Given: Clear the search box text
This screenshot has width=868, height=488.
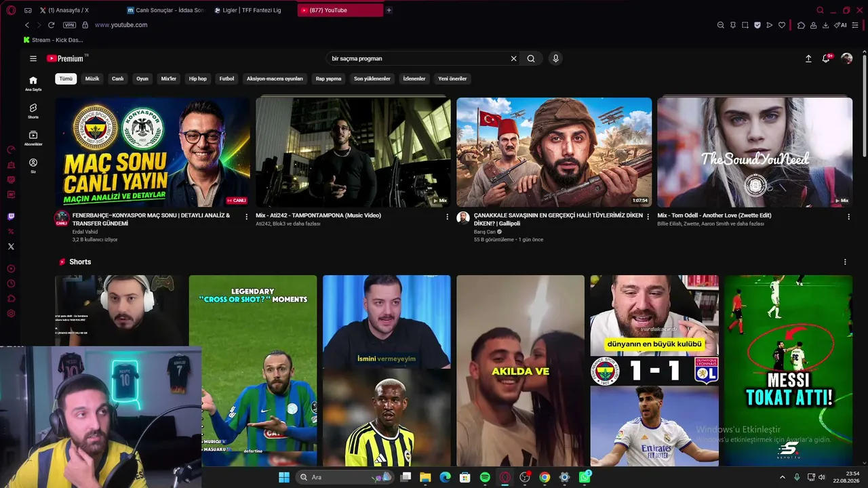Looking at the screenshot, I should [x=513, y=59].
